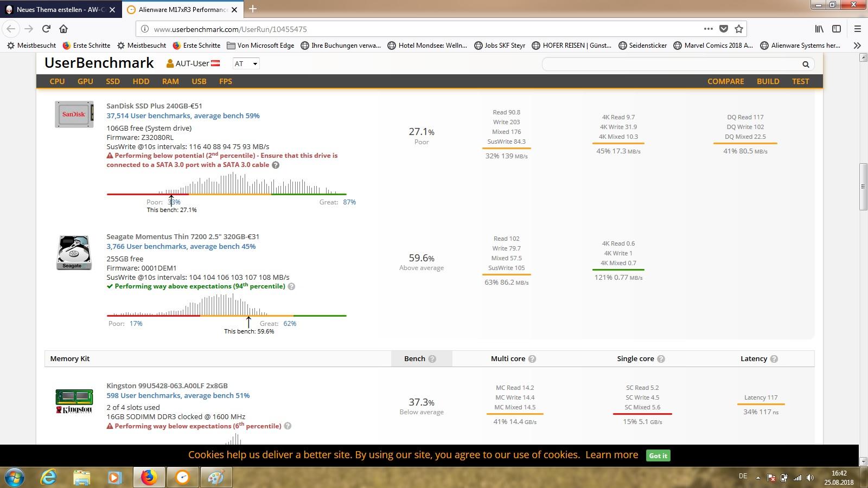Open the Firefox library icon
868x488 pixels.
(x=819, y=29)
